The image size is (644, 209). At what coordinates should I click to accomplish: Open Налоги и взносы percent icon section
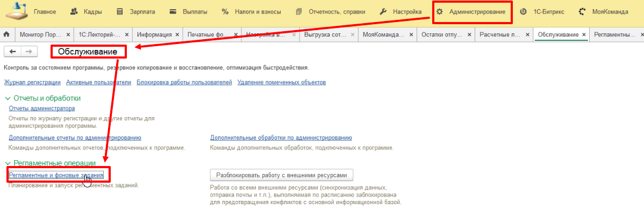click(251, 12)
